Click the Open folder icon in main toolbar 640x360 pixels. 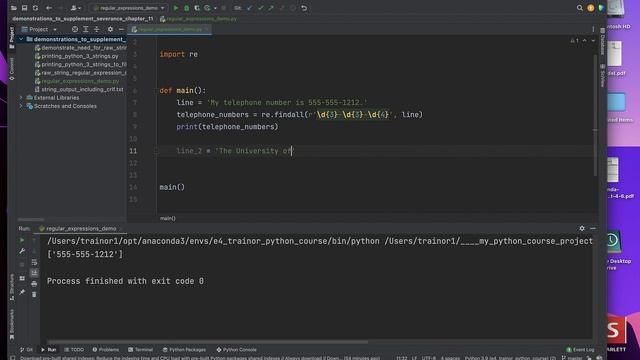coord(13,8)
